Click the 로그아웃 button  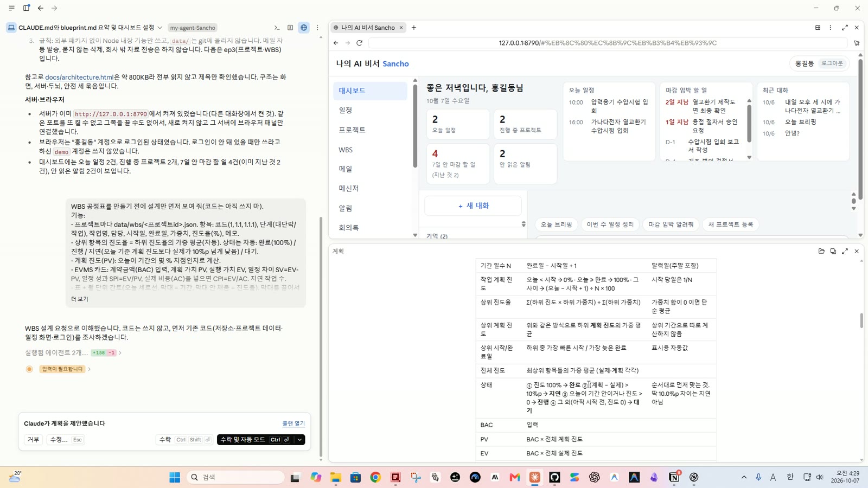pos(832,63)
